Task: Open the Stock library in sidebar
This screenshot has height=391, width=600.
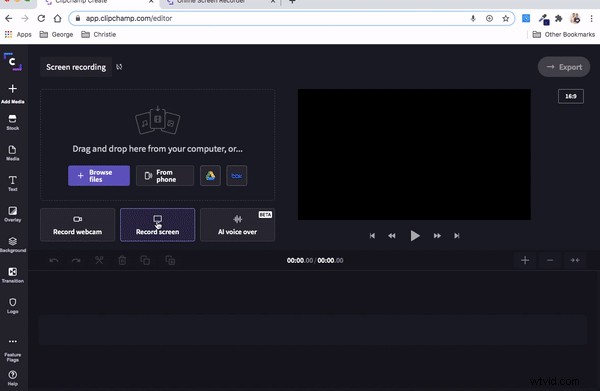Action: click(x=13, y=122)
